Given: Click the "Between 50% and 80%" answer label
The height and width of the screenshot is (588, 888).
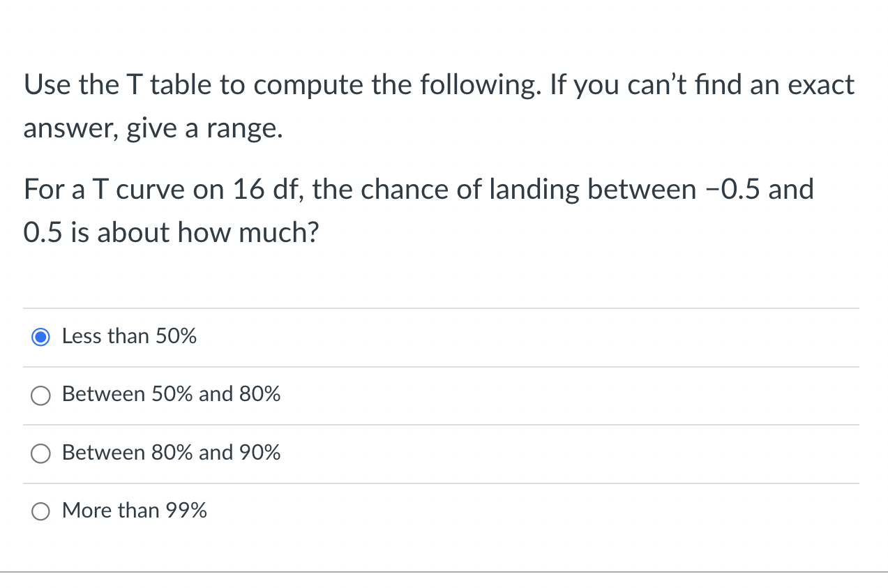Looking at the screenshot, I should click(x=171, y=395).
